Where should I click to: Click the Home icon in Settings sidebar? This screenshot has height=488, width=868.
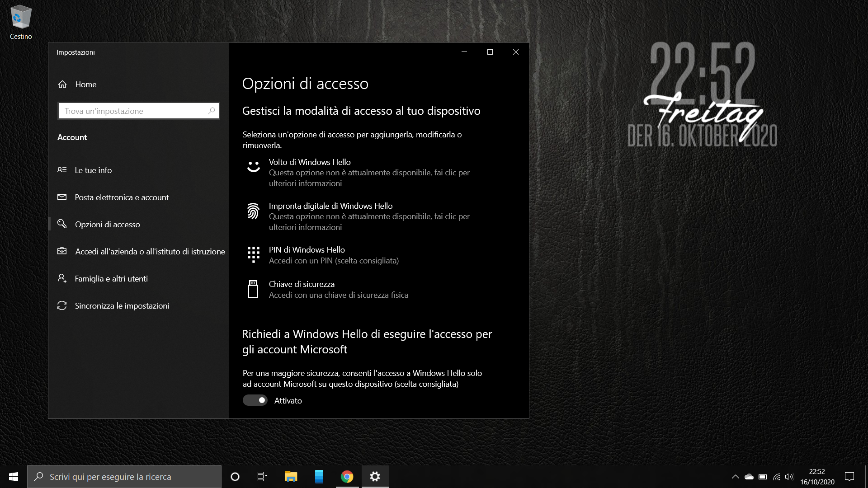pyautogui.click(x=62, y=84)
